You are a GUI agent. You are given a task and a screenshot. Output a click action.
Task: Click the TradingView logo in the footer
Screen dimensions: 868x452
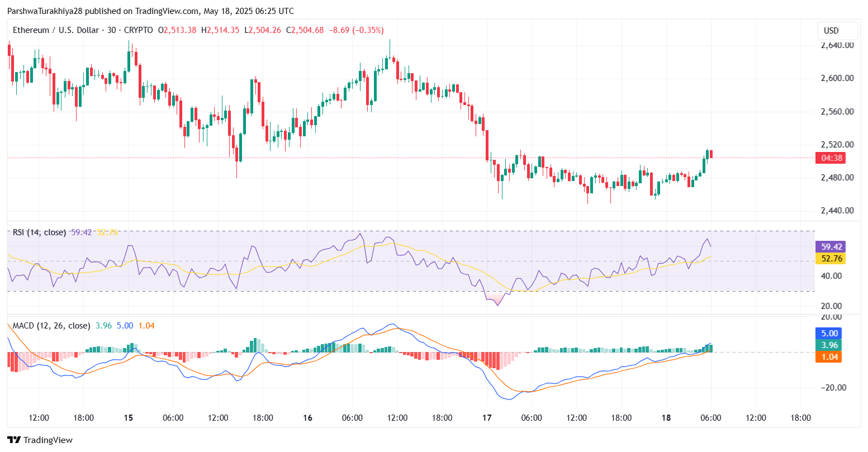point(40,440)
